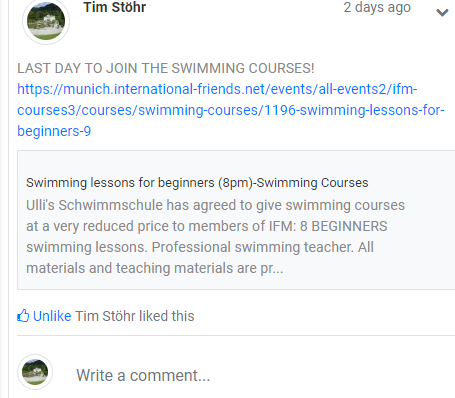Click the small commenter avatar beside comment box

click(x=35, y=372)
